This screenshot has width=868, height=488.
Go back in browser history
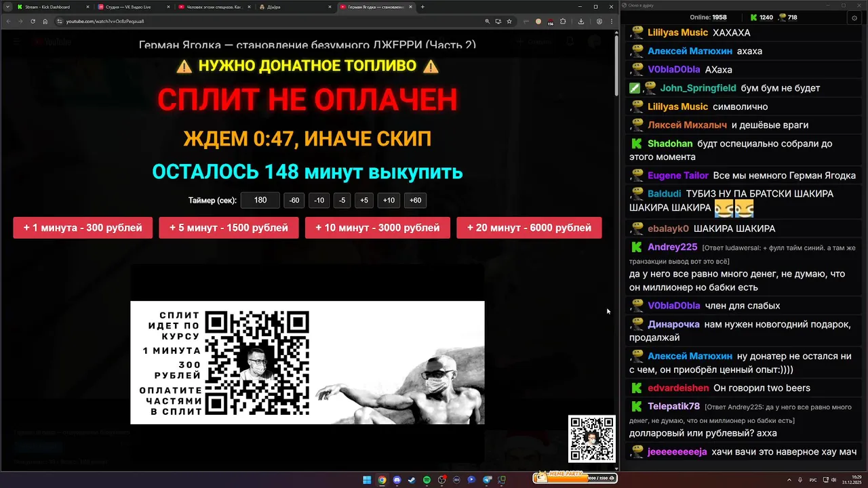coord(8,21)
